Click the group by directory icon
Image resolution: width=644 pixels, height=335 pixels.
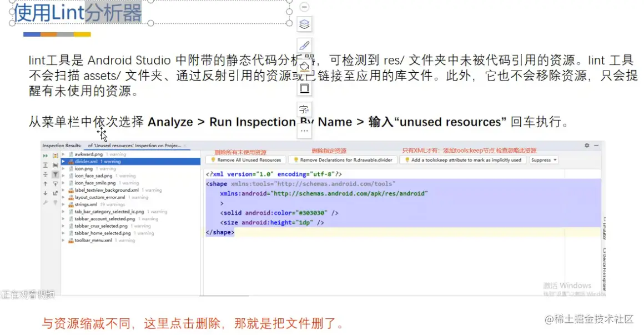[x=55, y=165]
